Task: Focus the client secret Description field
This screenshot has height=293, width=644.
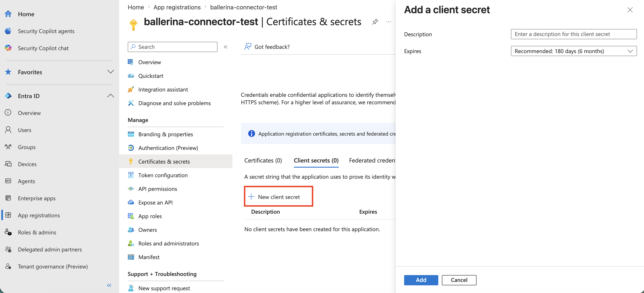Action: point(574,34)
